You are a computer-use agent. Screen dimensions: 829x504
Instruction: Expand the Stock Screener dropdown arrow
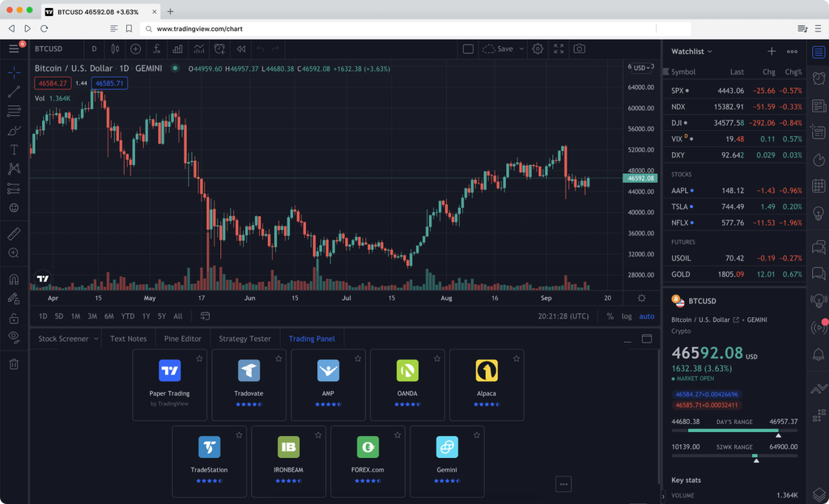click(x=96, y=339)
